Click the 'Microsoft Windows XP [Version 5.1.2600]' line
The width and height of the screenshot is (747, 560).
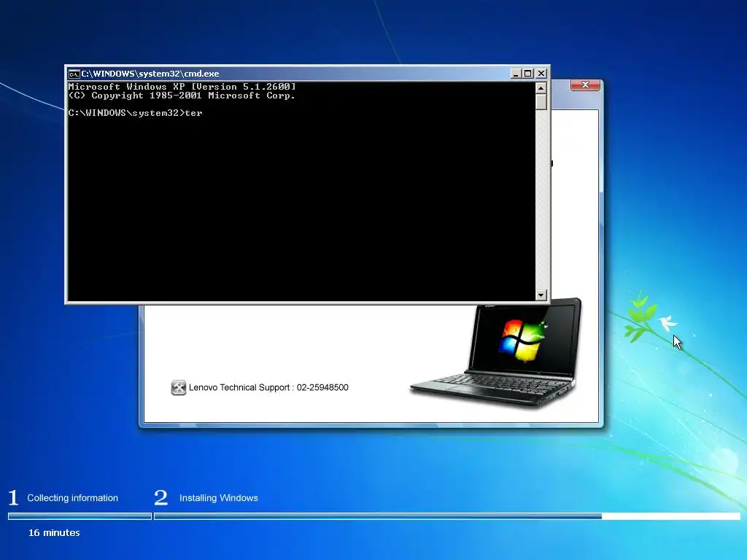click(182, 87)
